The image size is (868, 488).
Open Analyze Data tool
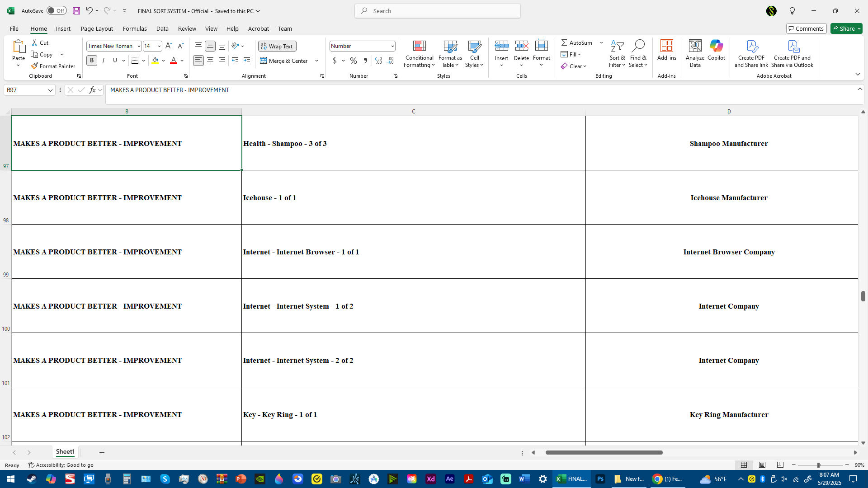[x=695, y=46]
